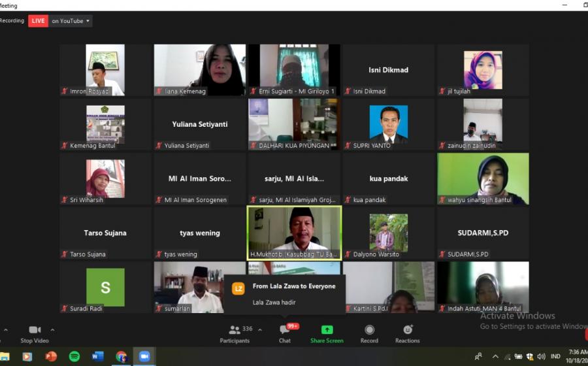The width and height of the screenshot is (588, 366).
Task: Open the Chat panel
Action: [285, 333]
